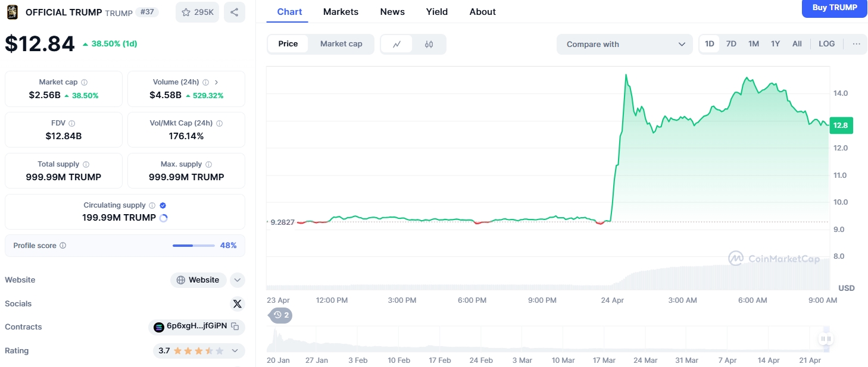868x367 pixels.
Task: Select the Price toggle option
Action: 288,44
